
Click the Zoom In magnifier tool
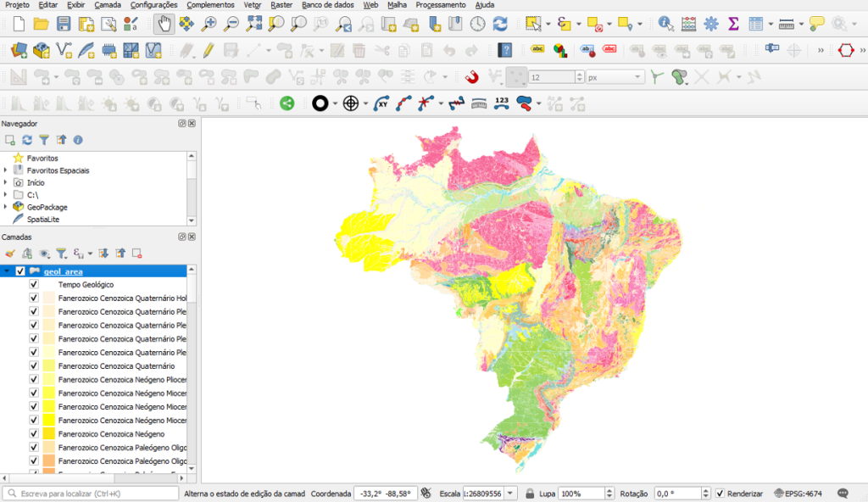209,24
